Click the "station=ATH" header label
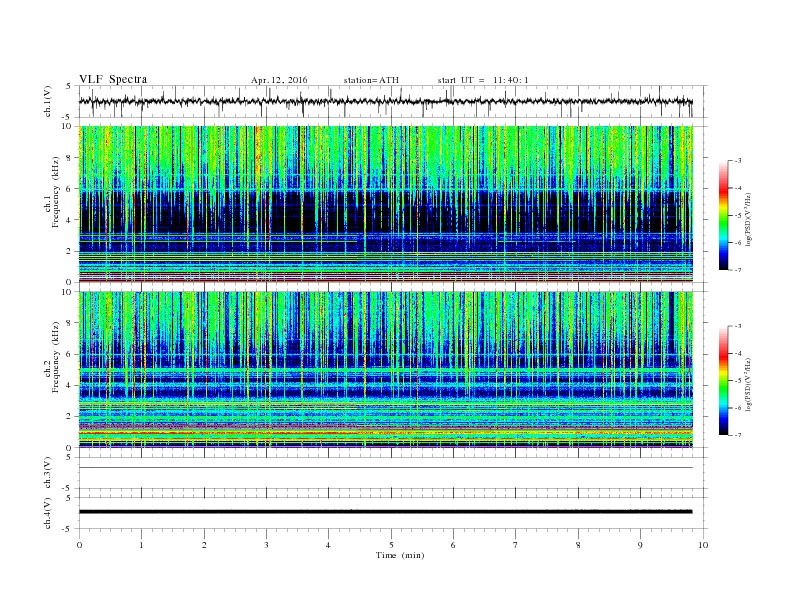792x612 pixels. click(371, 80)
